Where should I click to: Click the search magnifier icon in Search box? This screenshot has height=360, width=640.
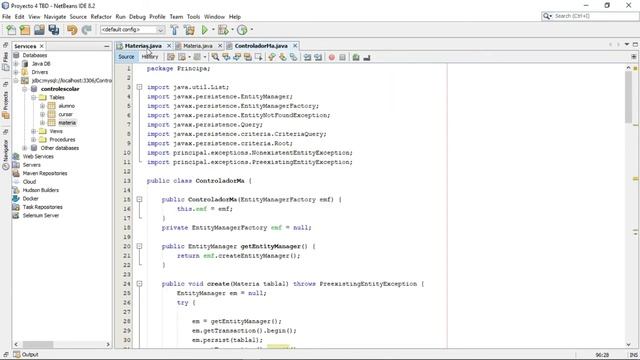(547, 16)
